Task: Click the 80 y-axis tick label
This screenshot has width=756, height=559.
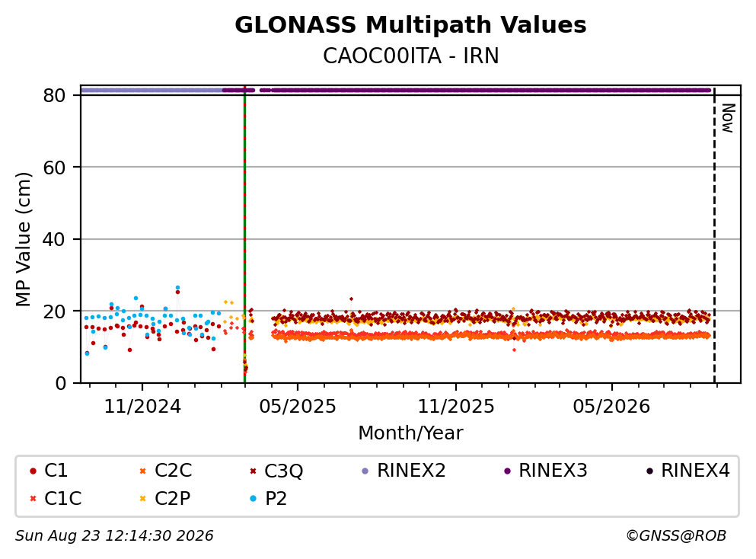Action: (54, 95)
